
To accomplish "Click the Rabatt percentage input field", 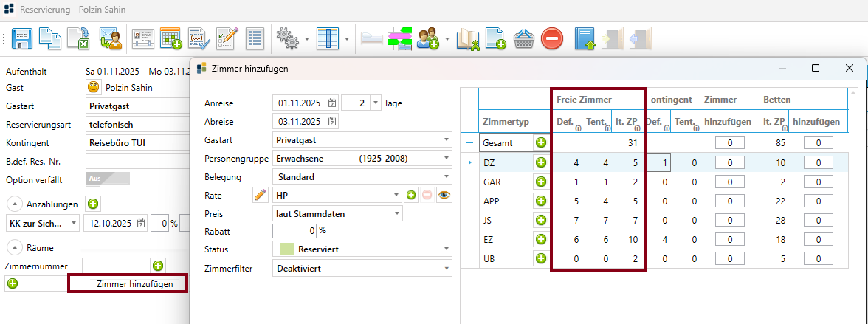I will click(295, 232).
